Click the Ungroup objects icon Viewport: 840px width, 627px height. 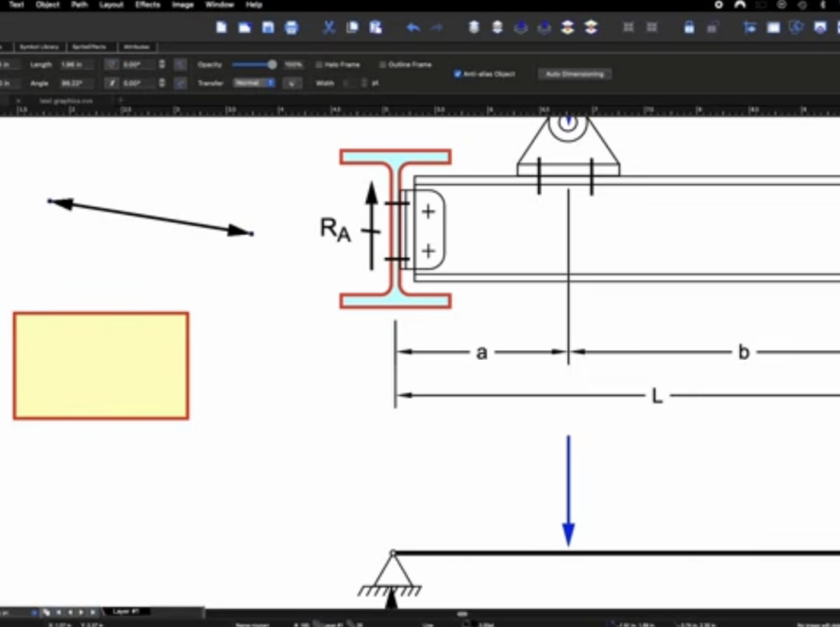tap(652, 27)
